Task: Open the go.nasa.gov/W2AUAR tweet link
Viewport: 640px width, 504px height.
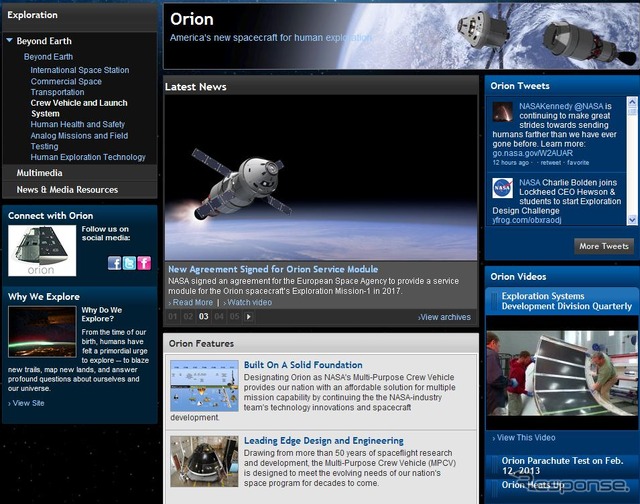Action: click(532, 153)
